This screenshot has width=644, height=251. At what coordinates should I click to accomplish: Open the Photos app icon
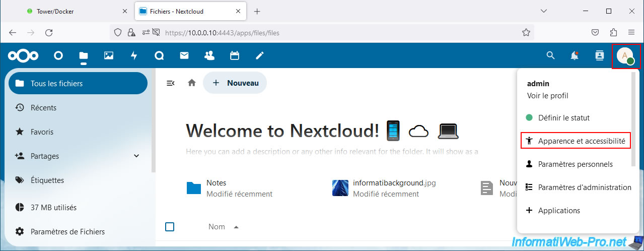click(x=109, y=56)
